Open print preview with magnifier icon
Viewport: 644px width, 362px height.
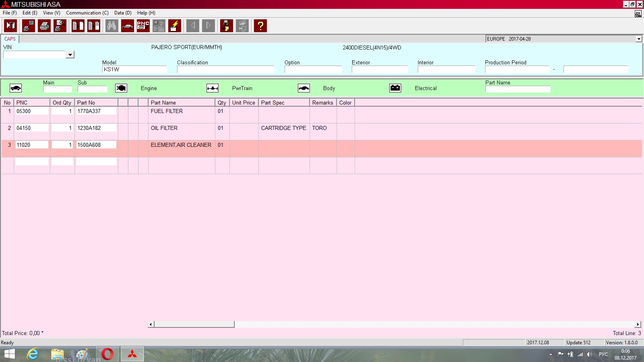pos(60,26)
